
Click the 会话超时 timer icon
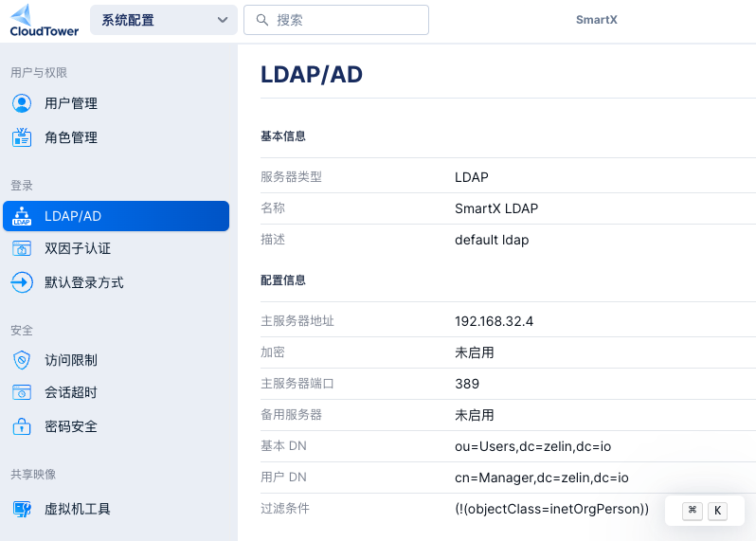[x=22, y=392]
